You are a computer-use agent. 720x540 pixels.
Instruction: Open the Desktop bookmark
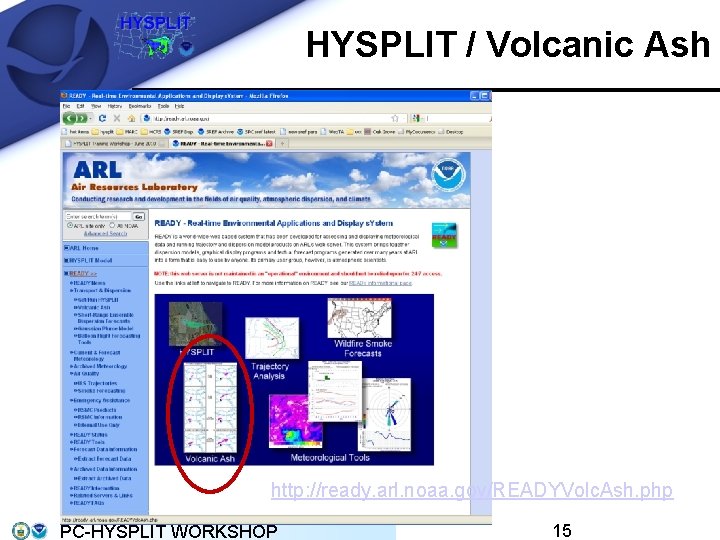[x=450, y=132]
